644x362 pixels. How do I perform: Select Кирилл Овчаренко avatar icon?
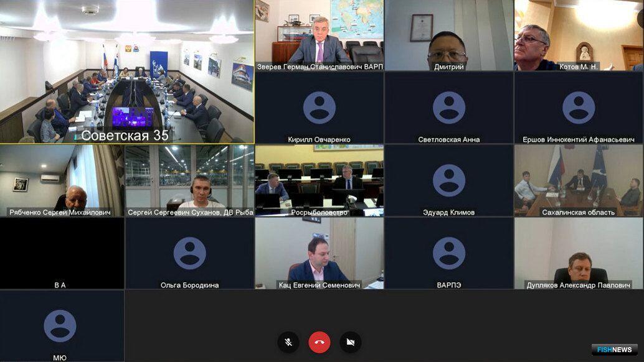pos(319,108)
